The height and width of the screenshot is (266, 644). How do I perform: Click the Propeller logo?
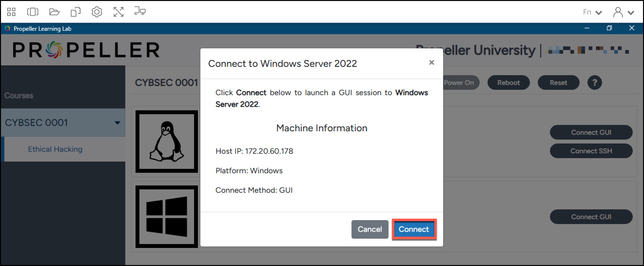tap(86, 50)
